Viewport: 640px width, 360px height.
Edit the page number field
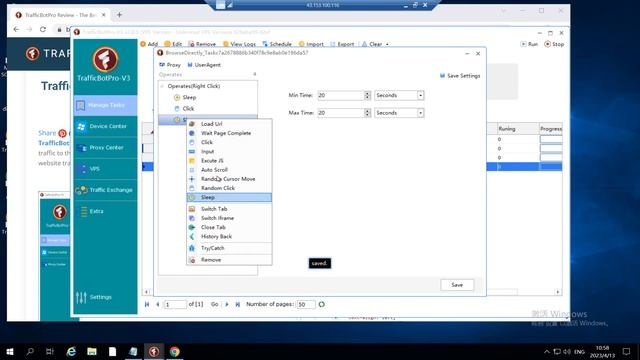click(176, 304)
